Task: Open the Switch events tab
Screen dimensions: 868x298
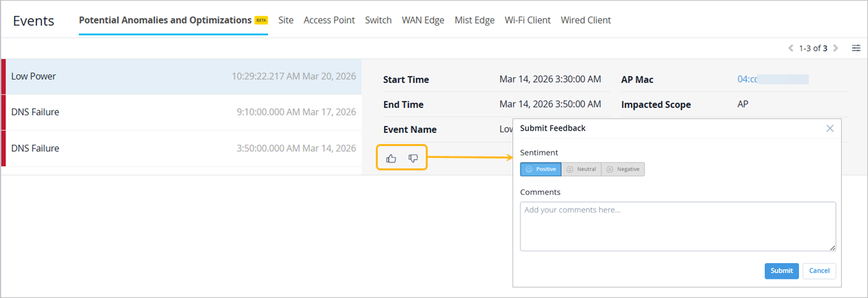Action: click(x=378, y=20)
